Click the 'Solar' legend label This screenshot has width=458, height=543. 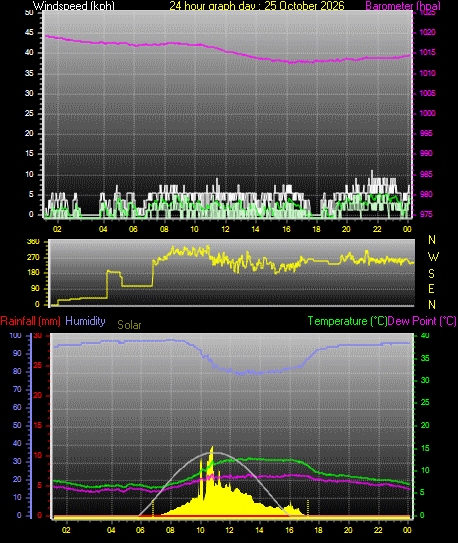tap(129, 325)
